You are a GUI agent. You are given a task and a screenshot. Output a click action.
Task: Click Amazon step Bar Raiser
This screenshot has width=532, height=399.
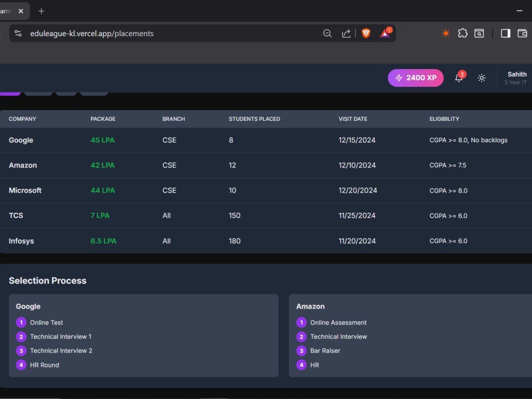point(325,351)
